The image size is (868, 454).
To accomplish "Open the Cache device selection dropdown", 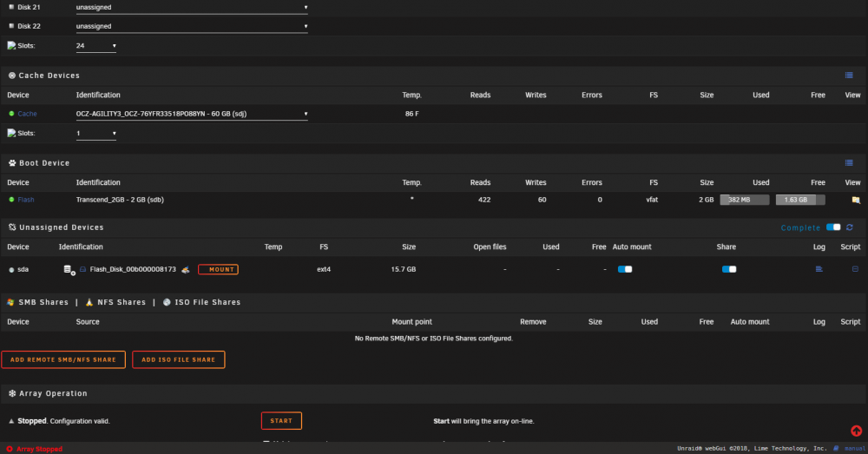I will [x=192, y=114].
